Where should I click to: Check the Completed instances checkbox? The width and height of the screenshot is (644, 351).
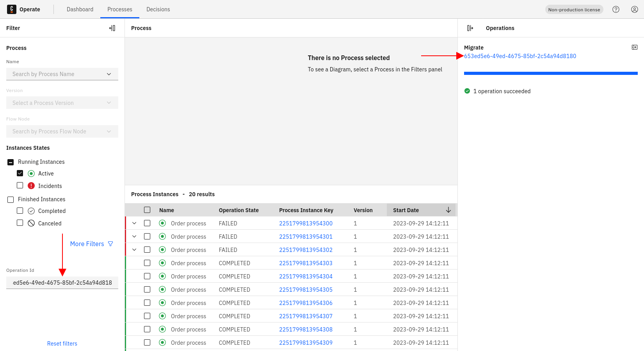(20, 211)
